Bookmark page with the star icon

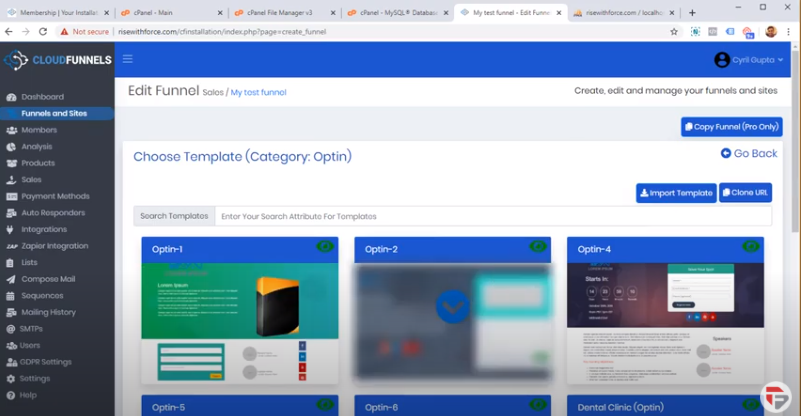point(674,31)
